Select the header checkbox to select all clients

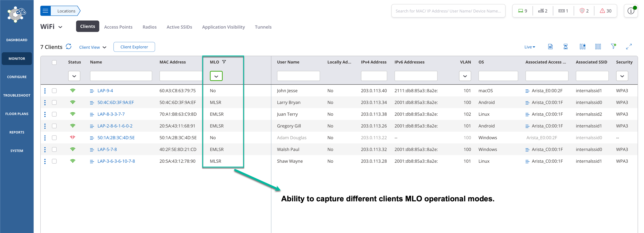(54, 62)
